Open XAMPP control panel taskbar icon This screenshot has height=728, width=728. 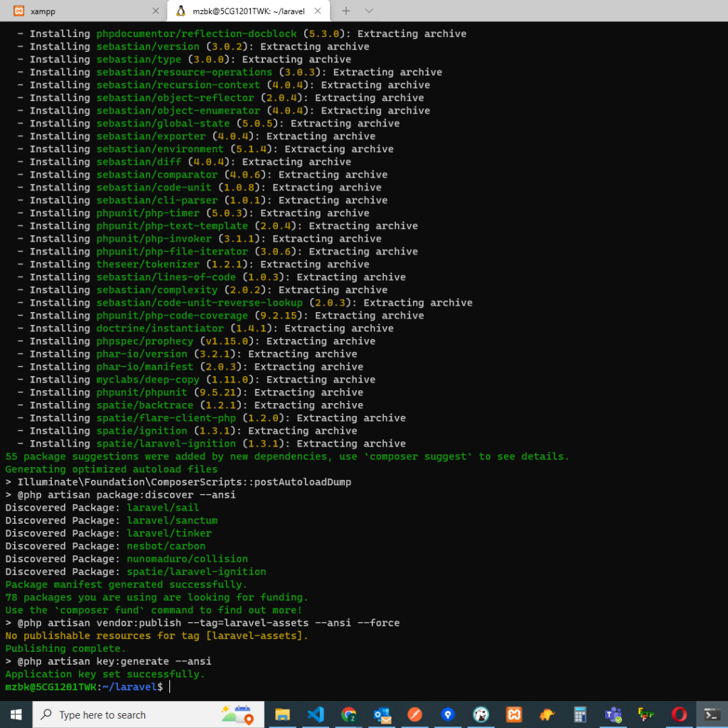click(x=514, y=714)
